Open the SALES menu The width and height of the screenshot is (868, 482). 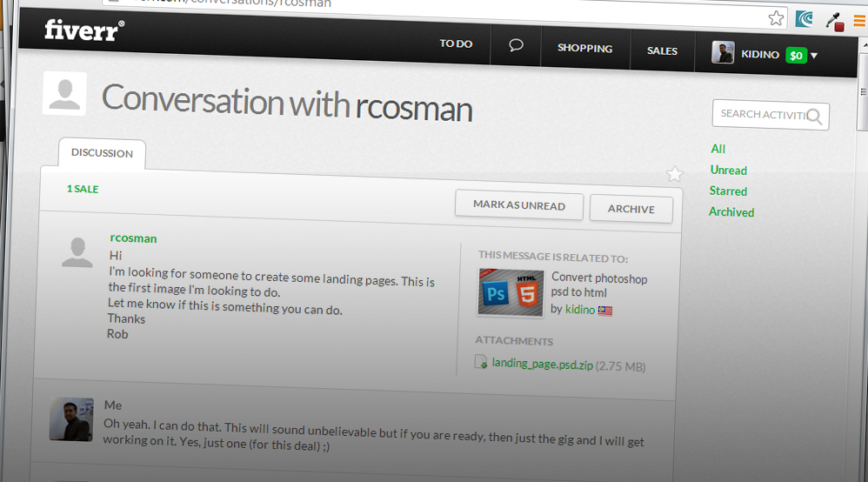click(x=662, y=51)
